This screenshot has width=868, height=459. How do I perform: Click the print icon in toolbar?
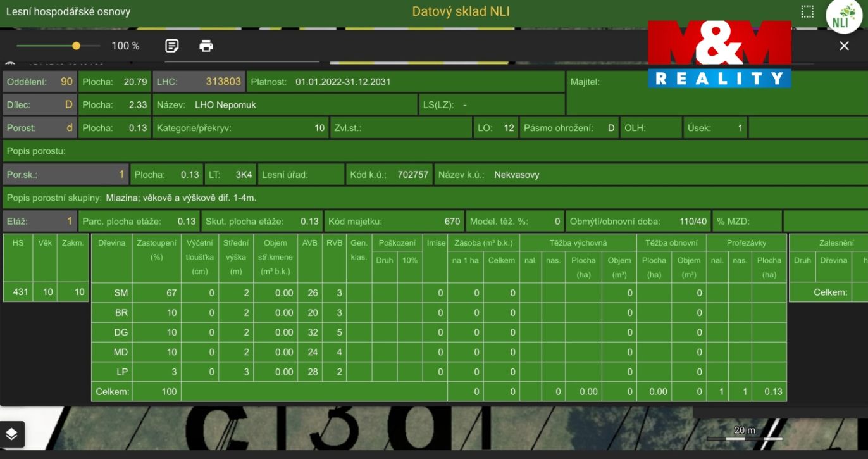[206, 46]
